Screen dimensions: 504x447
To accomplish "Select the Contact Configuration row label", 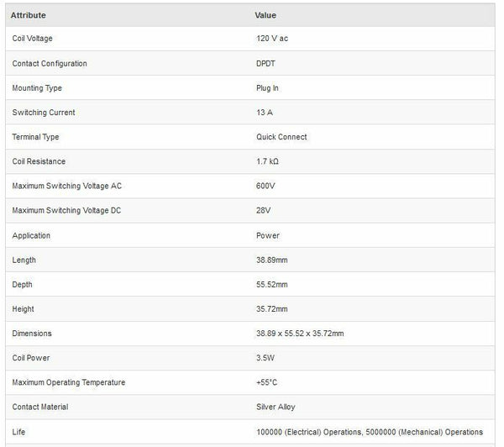I will pos(49,64).
